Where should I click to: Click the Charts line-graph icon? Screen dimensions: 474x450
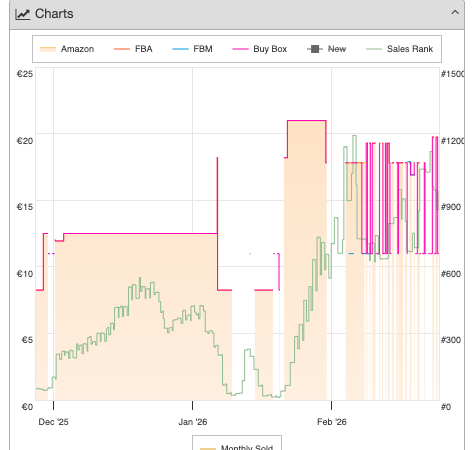pos(23,14)
